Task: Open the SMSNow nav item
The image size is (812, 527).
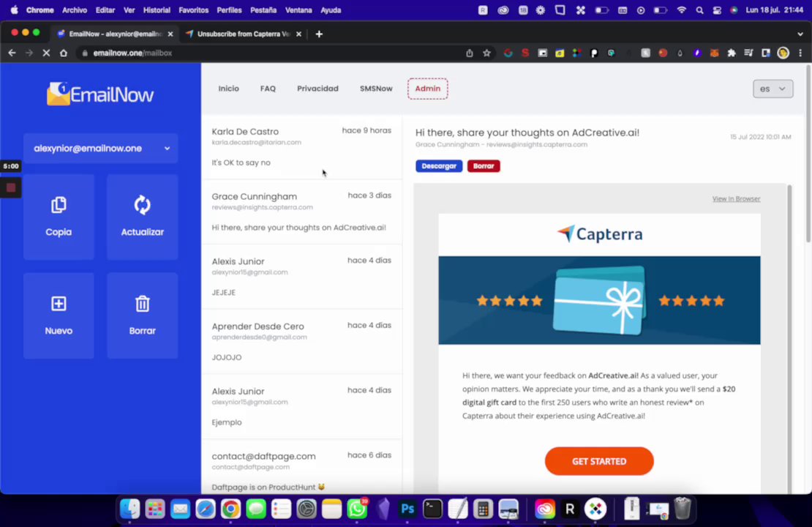Action: [x=376, y=89]
